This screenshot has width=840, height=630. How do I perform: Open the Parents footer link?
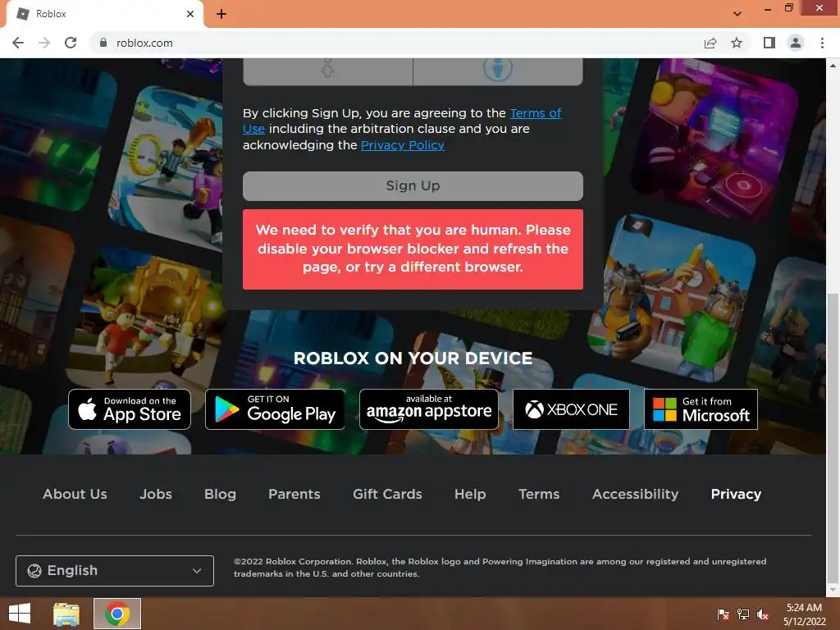click(x=294, y=494)
